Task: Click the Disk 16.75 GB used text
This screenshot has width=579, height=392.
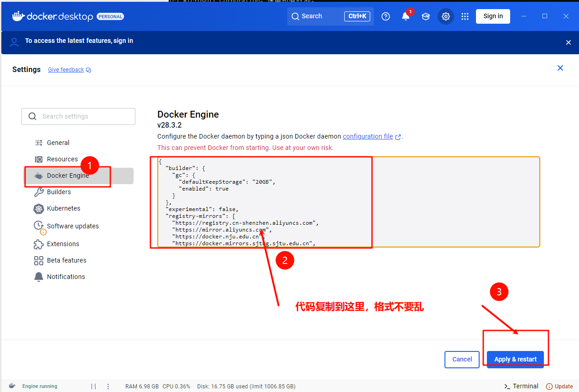Action: pyautogui.click(x=246, y=386)
